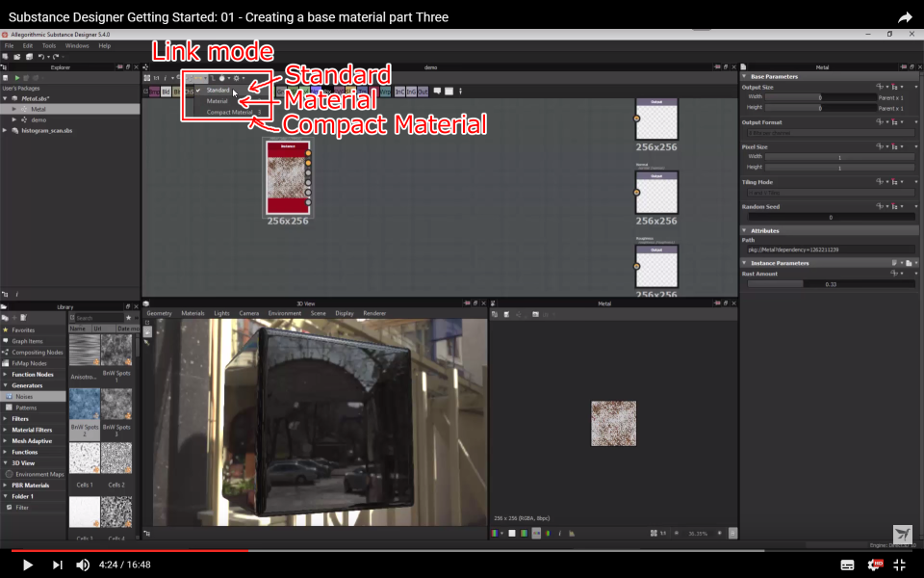924x578 pixels.
Task: Collapse the Base Parameters section
Action: [x=744, y=77]
